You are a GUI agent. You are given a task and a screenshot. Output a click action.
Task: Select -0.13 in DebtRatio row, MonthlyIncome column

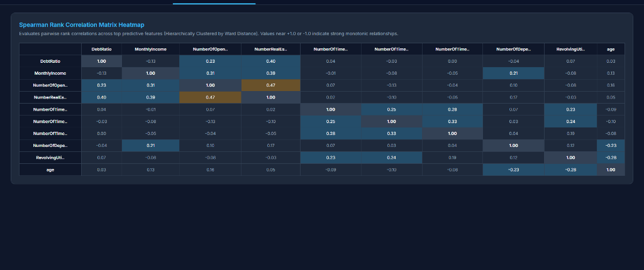[x=150, y=61]
